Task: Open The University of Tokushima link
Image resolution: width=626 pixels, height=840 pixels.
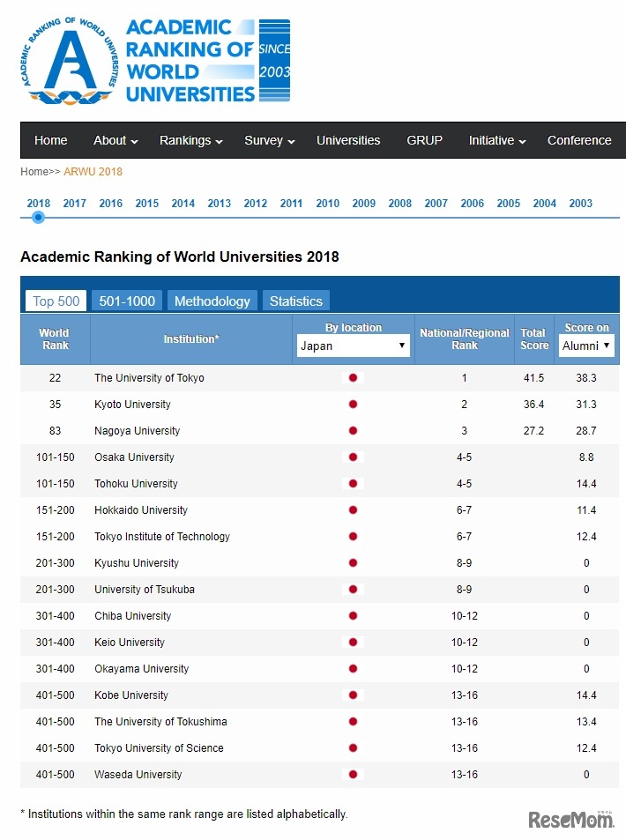Action: 160,722
